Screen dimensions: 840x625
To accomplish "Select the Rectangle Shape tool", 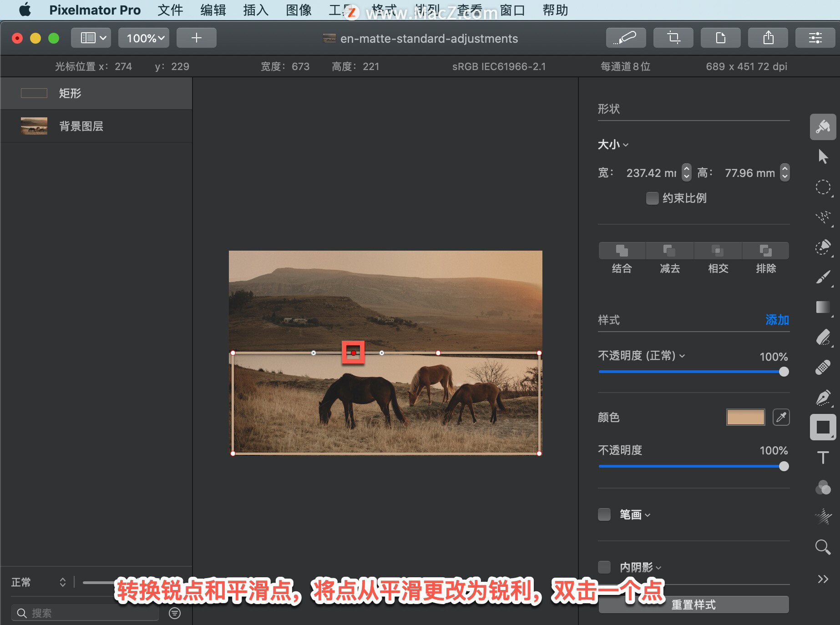I will pyautogui.click(x=823, y=427).
